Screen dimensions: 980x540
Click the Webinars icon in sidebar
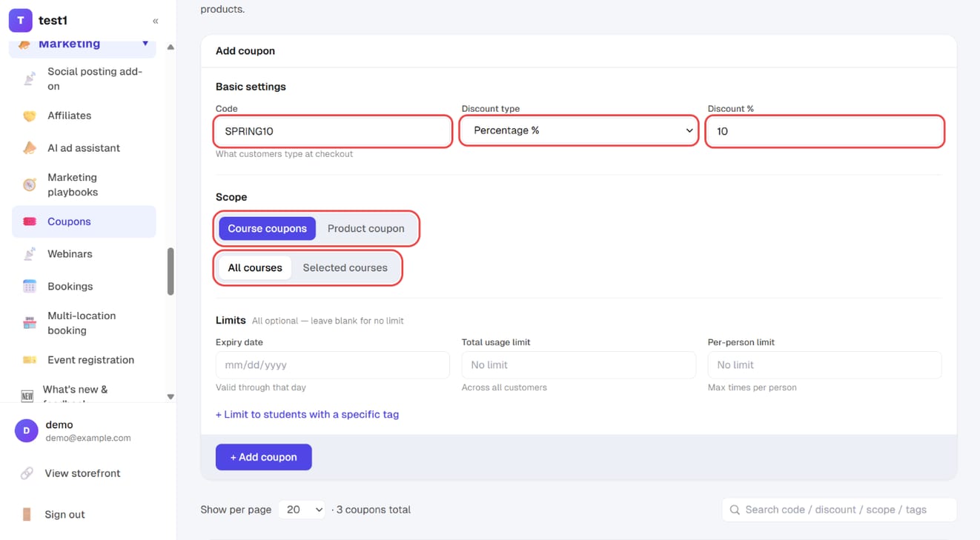[30, 254]
